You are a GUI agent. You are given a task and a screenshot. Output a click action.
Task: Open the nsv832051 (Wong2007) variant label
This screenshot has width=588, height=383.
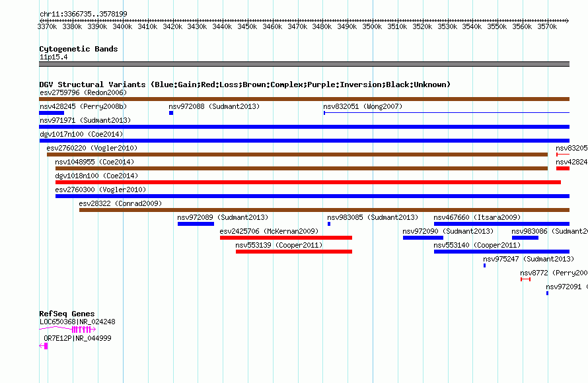(x=363, y=106)
